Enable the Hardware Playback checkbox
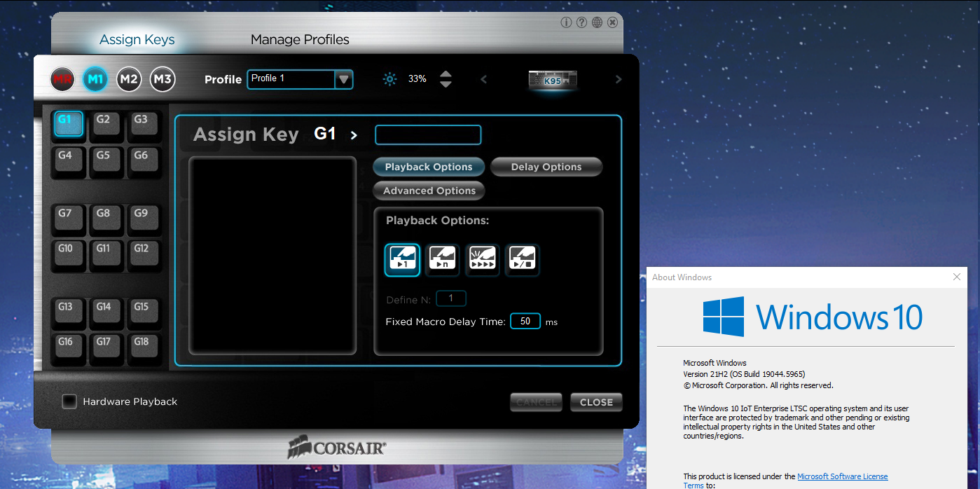 pos(69,401)
